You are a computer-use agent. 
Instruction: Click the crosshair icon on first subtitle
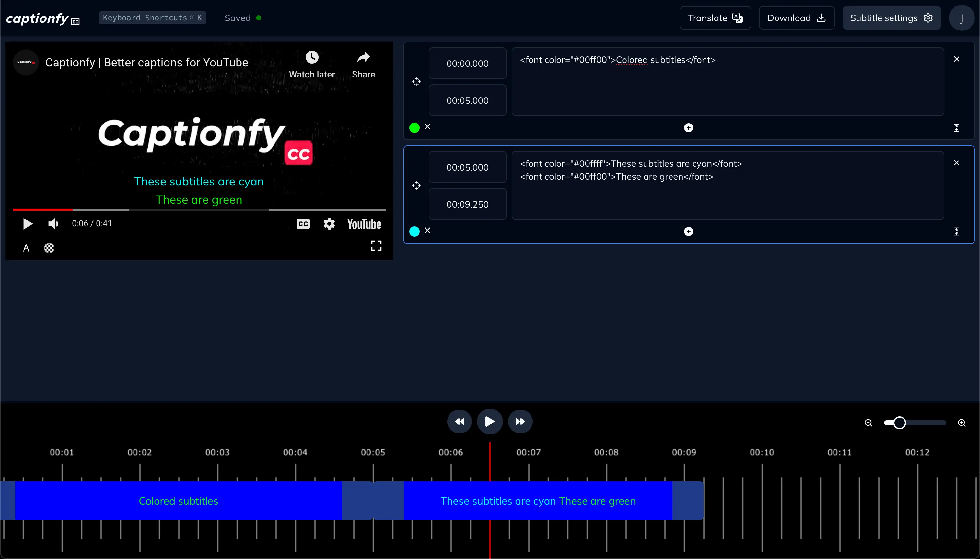pyautogui.click(x=416, y=82)
